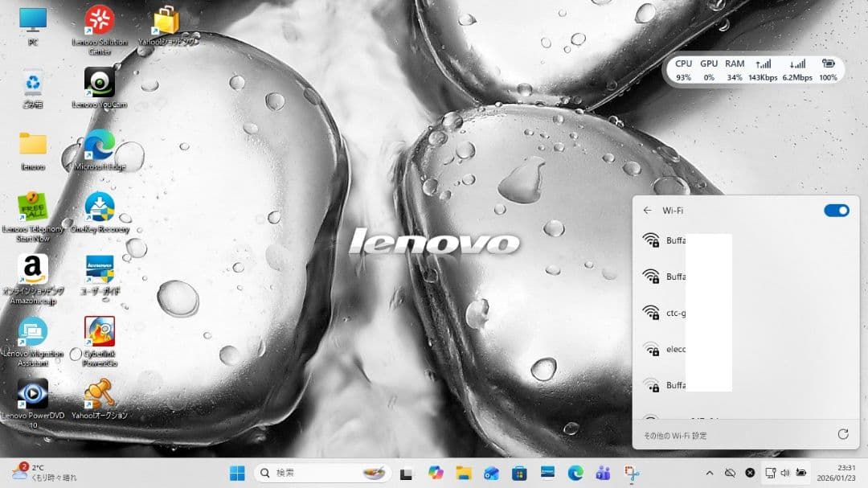Click the 143Kbps upload speed reading
The height and width of the screenshot is (488, 868).
pyautogui.click(x=763, y=71)
